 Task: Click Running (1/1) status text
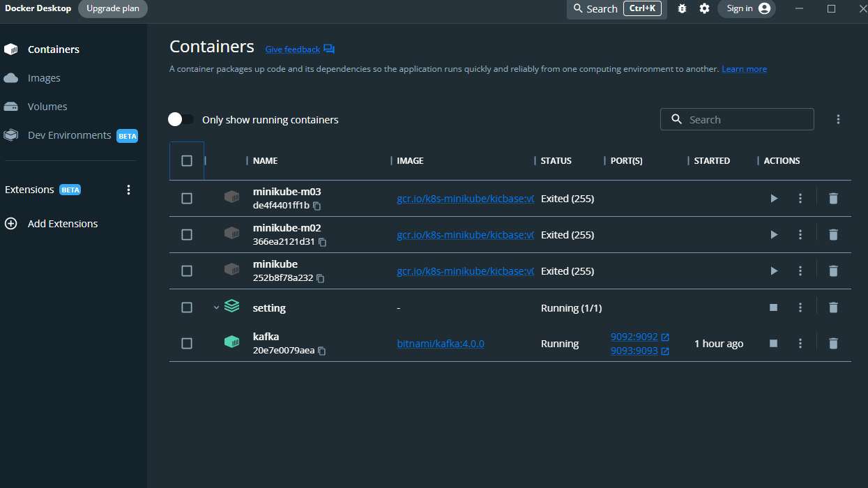click(571, 307)
